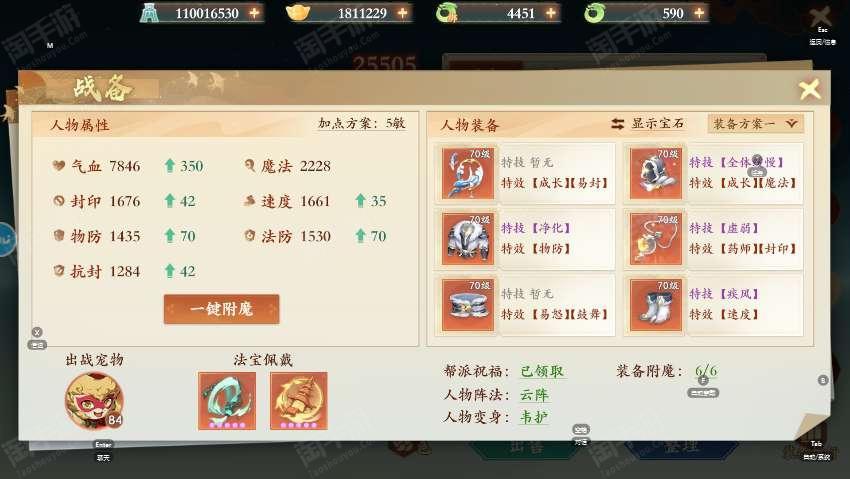This screenshot has height=479, width=850.
Task: Select the necklace with 虚弱 skill
Action: coord(656,239)
